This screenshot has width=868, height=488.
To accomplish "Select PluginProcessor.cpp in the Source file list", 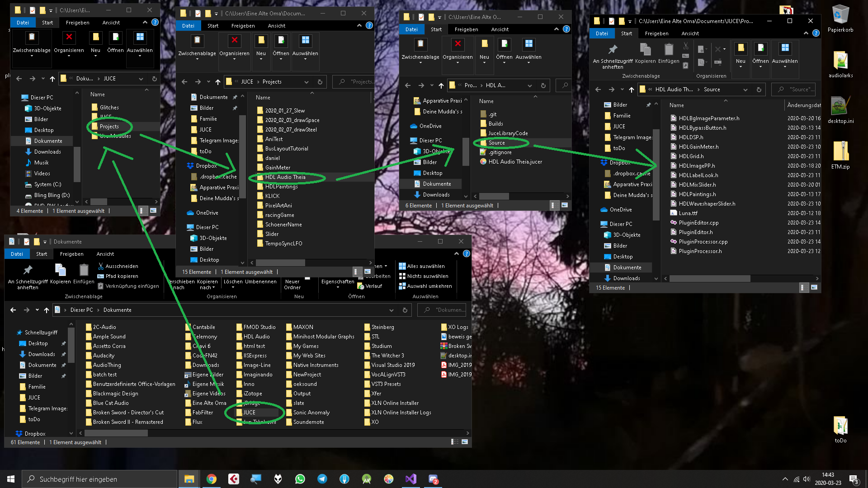I will 703,242.
